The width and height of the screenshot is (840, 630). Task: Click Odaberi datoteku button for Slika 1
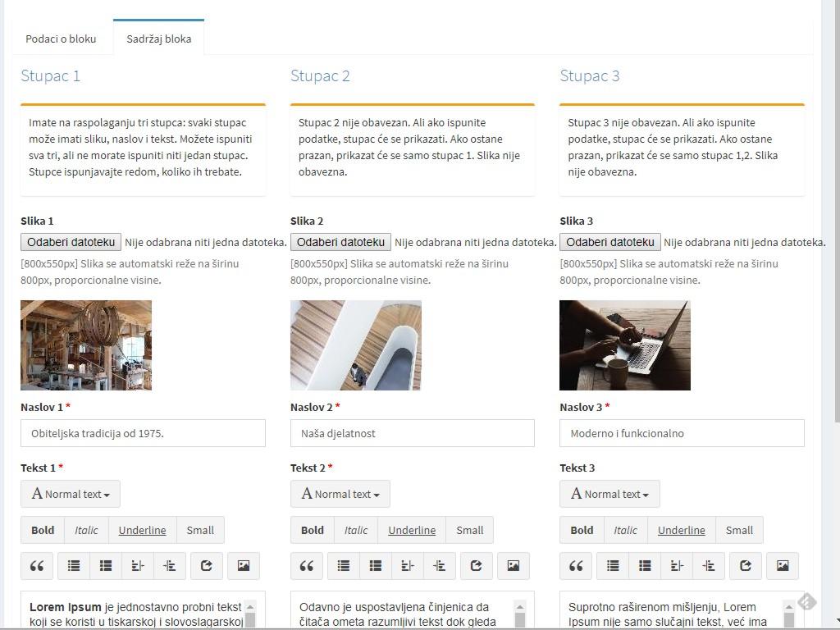[x=71, y=242]
